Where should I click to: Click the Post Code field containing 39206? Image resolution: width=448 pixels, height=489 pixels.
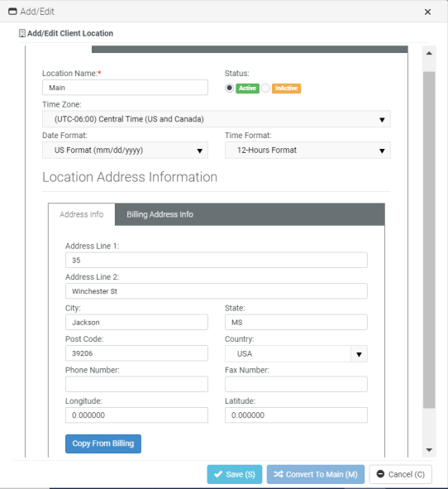[x=136, y=353]
